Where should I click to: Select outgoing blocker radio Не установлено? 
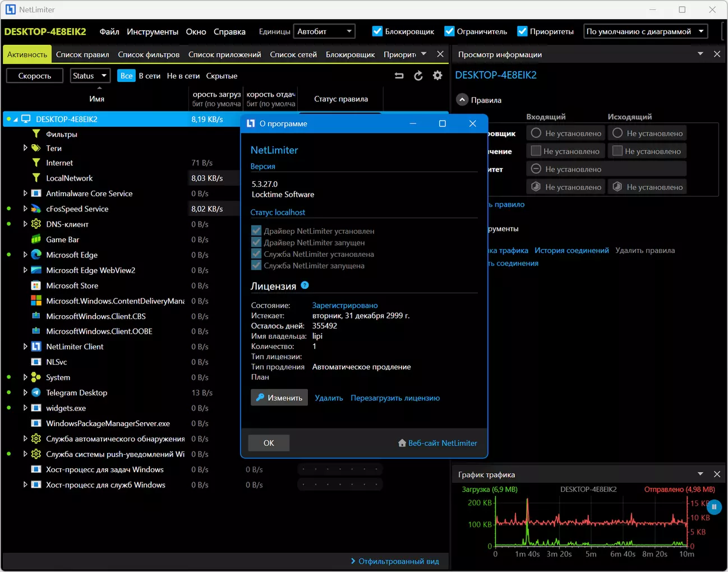618,133
